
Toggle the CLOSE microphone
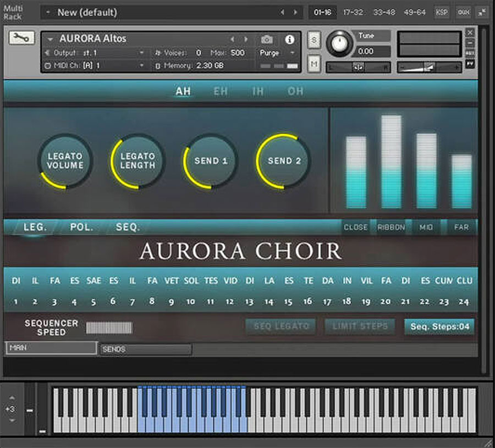(355, 227)
